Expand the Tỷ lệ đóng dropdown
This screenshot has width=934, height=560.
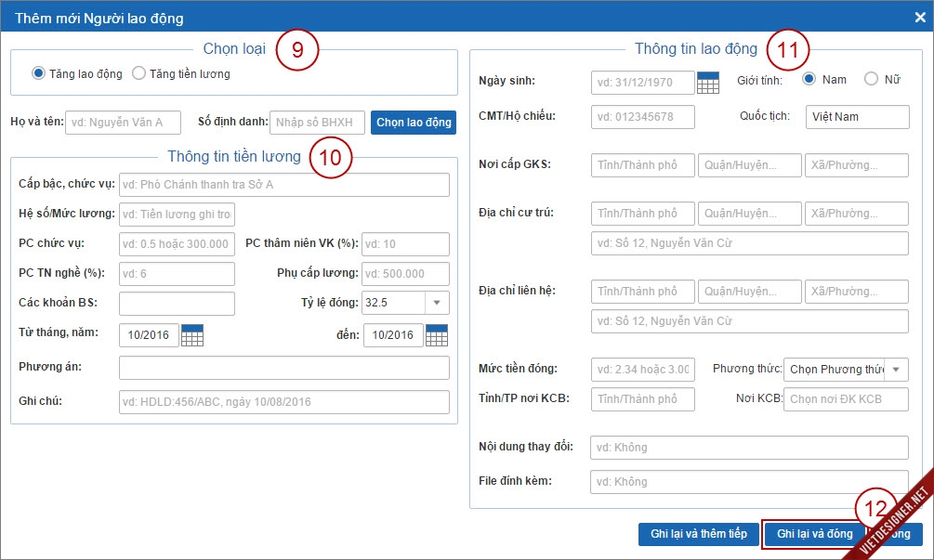pos(437,303)
